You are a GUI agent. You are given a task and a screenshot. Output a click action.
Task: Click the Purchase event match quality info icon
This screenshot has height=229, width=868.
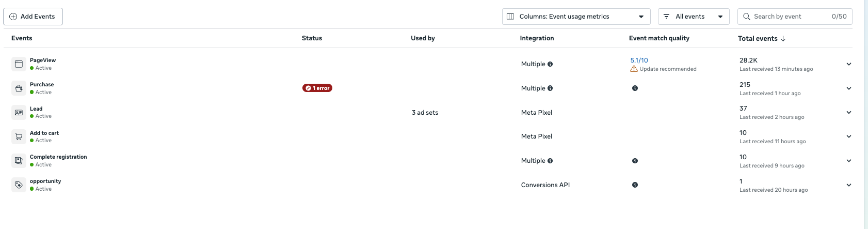[635, 88]
